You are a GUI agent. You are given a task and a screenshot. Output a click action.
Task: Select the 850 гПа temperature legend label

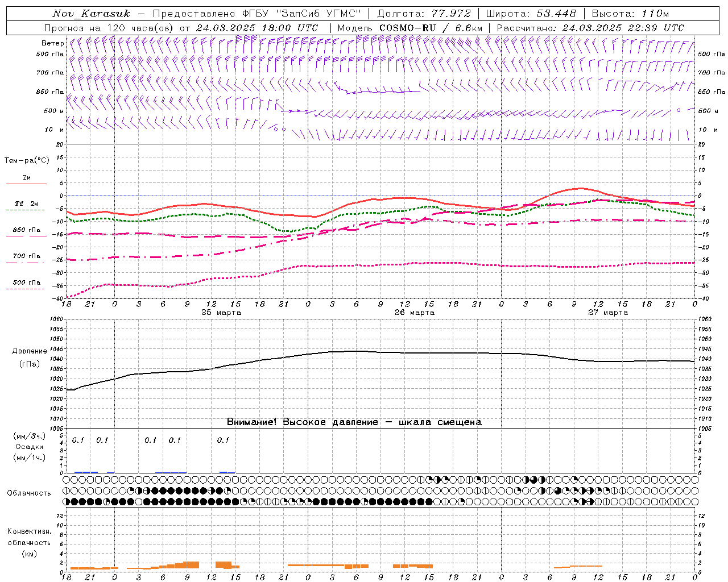pos(27,230)
